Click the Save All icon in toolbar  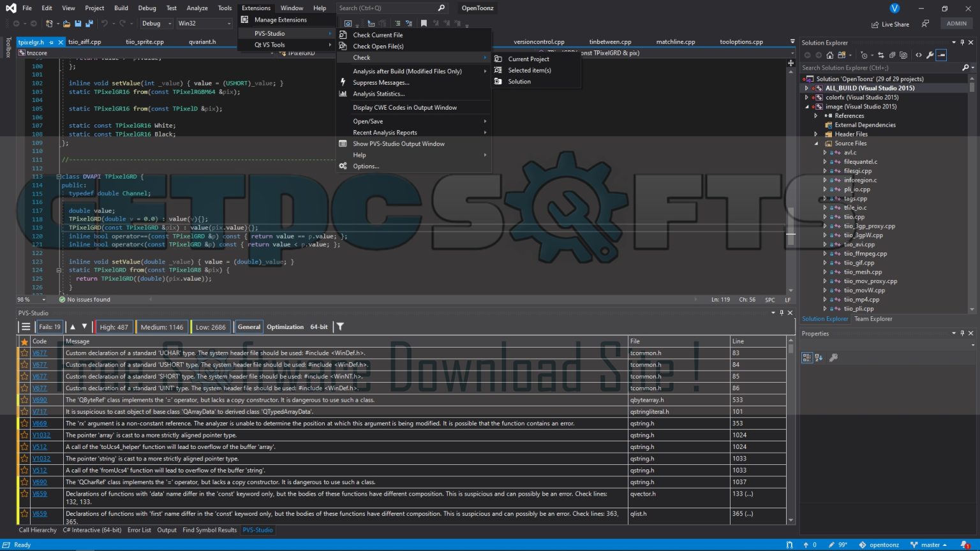coord(89,24)
